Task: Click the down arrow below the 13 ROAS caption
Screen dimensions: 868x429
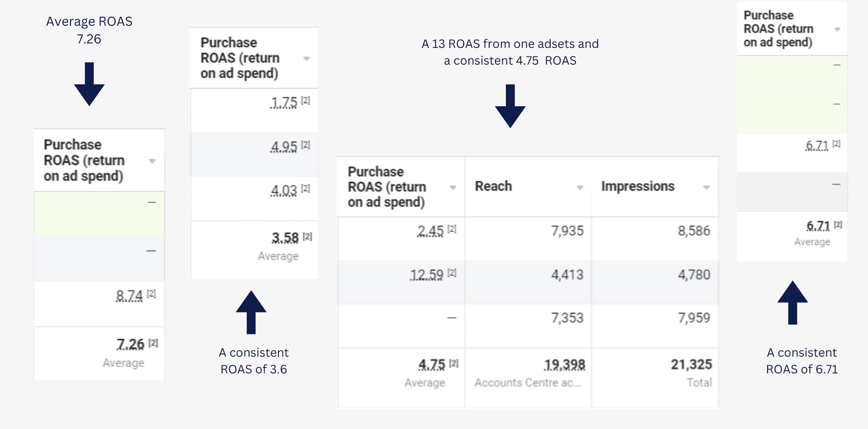Action: 510,106
